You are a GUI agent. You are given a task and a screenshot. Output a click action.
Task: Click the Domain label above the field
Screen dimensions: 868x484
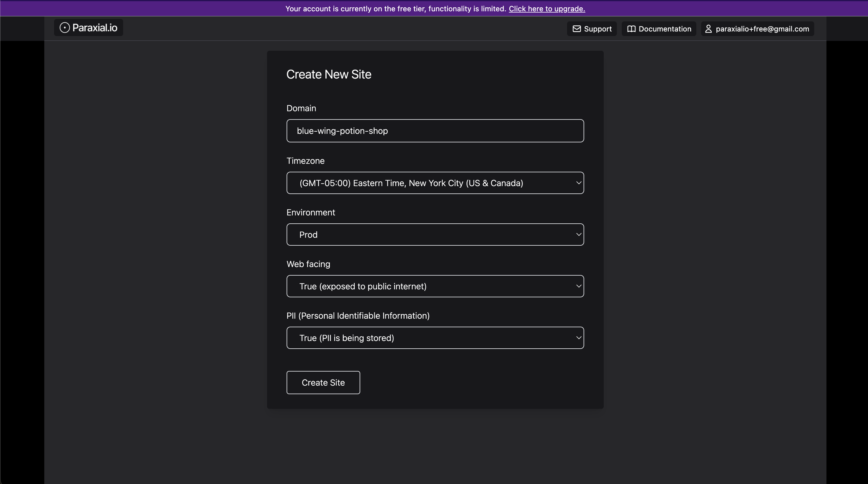[301, 108]
